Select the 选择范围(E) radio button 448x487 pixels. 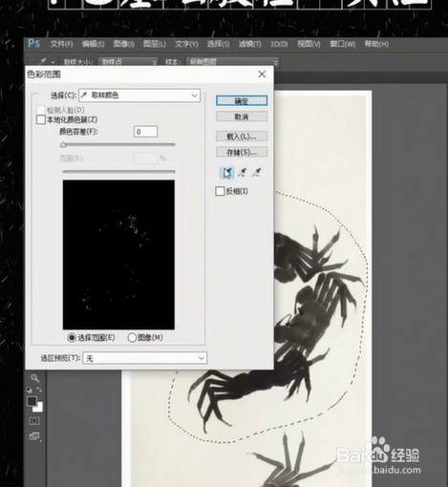72,337
